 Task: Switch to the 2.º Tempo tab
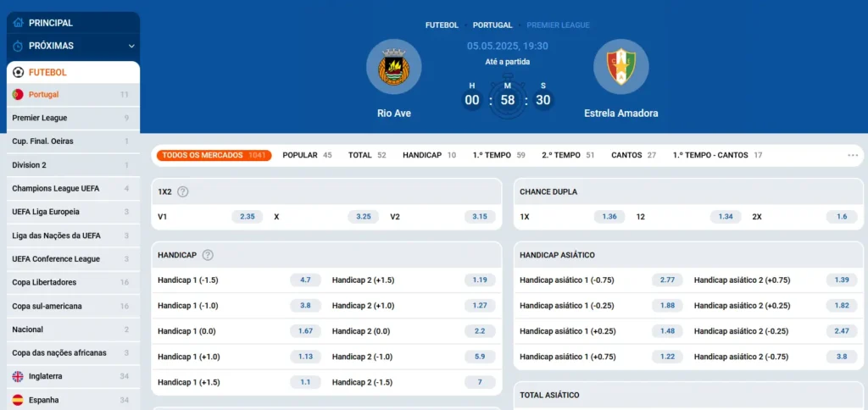pyautogui.click(x=568, y=156)
